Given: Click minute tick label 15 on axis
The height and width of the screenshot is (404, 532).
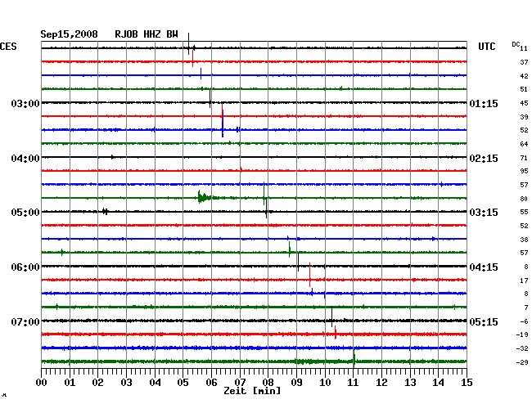Looking at the screenshot, I should pyautogui.click(x=467, y=383).
